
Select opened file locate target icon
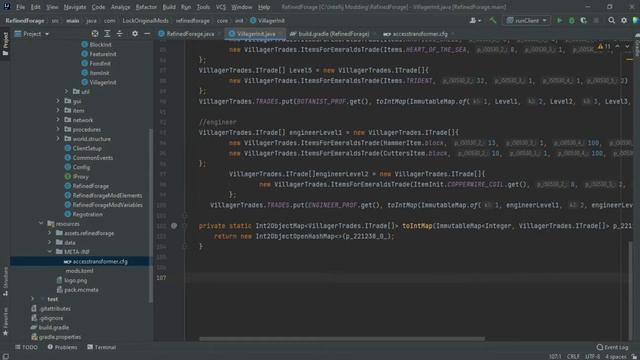[x=95, y=34]
